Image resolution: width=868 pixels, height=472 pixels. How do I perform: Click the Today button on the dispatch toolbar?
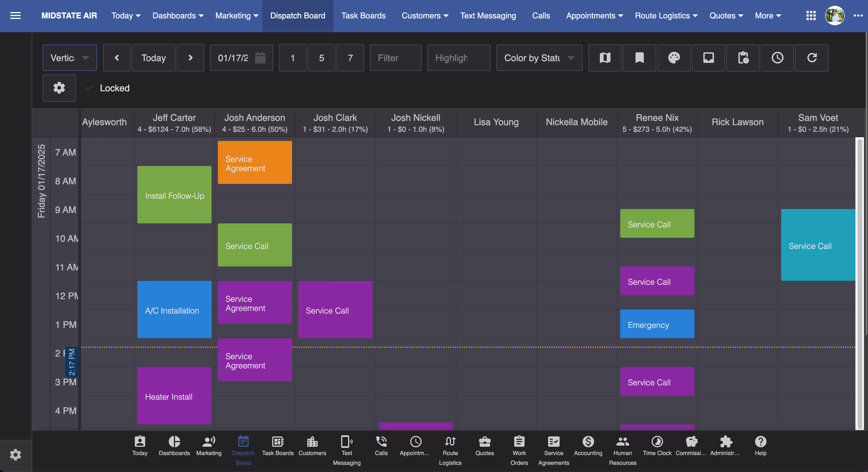click(x=153, y=58)
